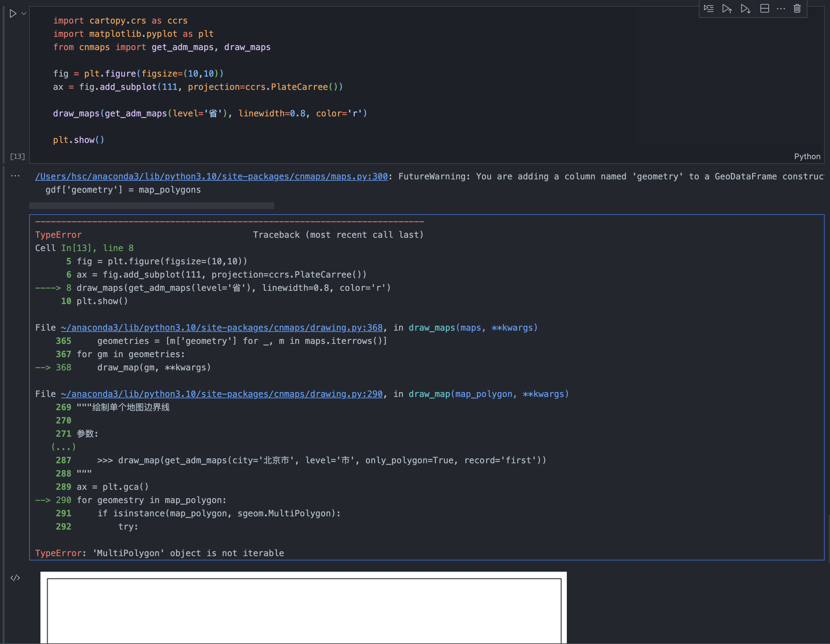Click the progress bar under the warning output
The height and width of the screenshot is (644, 830).
pos(151,206)
